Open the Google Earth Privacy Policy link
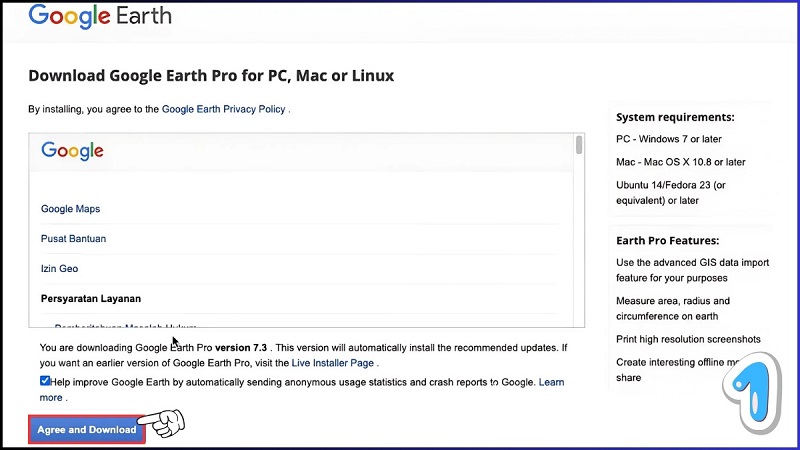 coord(224,109)
